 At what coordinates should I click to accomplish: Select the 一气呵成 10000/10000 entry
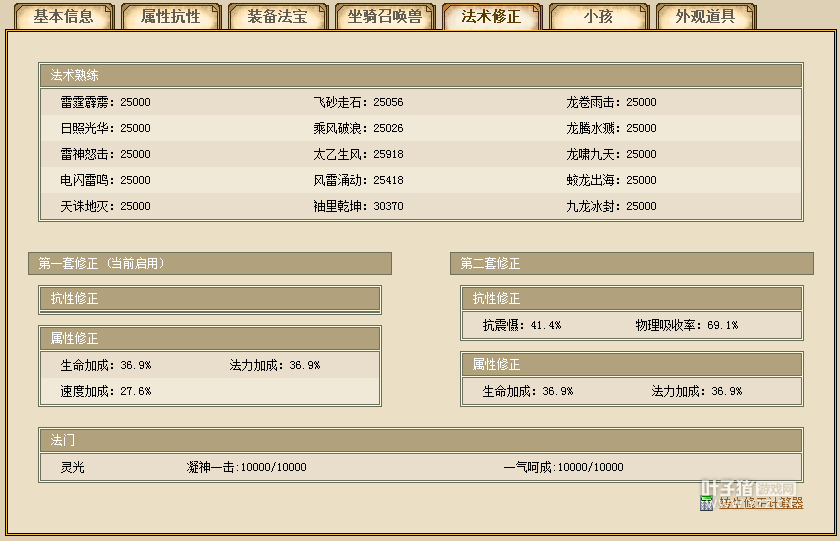pos(562,467)
